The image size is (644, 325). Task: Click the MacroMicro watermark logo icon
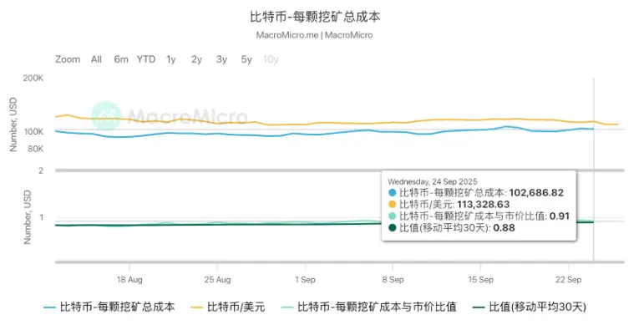pyautogui.click(x=106, y=116)
